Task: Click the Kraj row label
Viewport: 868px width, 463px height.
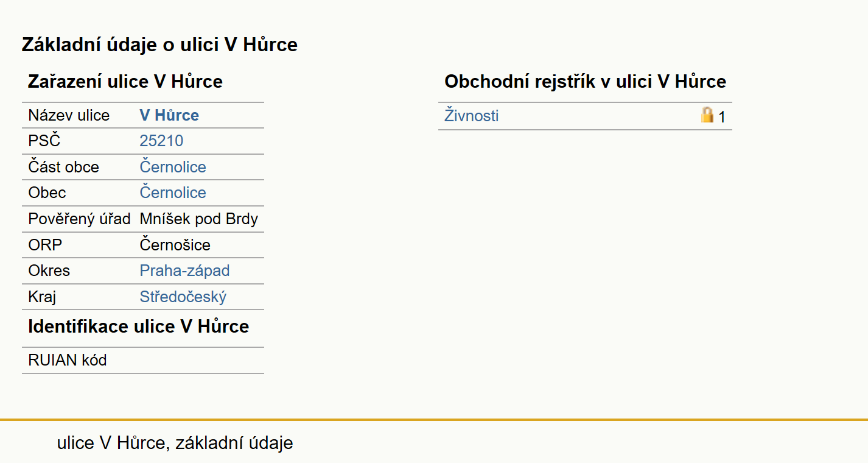Action: coord(42,297)
